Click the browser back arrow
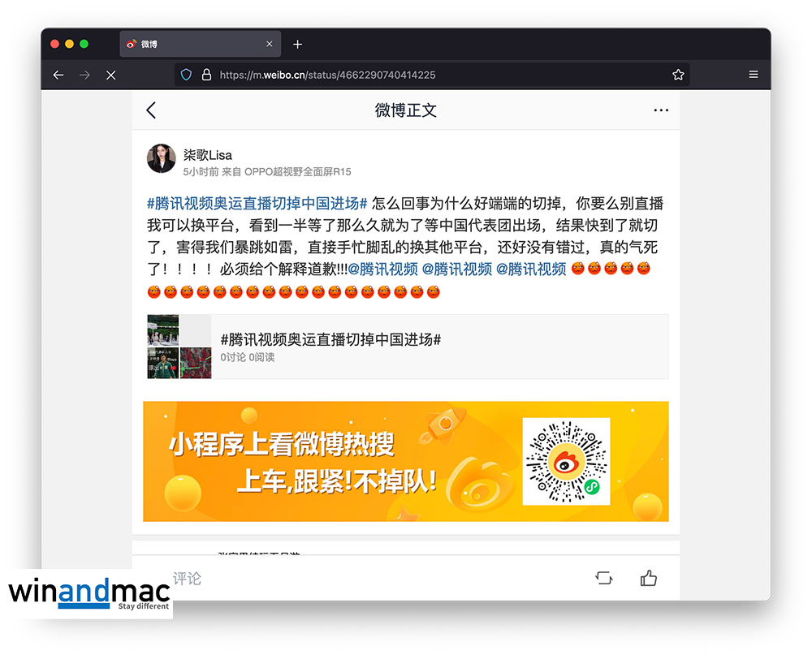The height and width of the screenshot is (655, 812). pyautogui.click(x=58, y=75)
